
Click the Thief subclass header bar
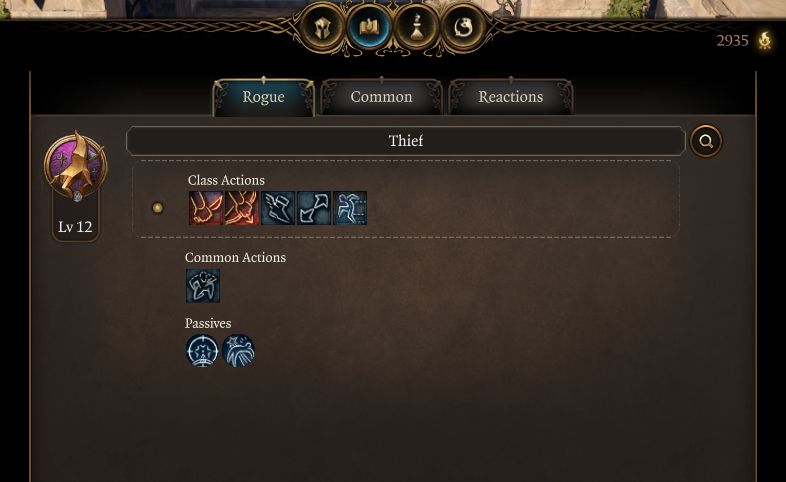point(406,141)
